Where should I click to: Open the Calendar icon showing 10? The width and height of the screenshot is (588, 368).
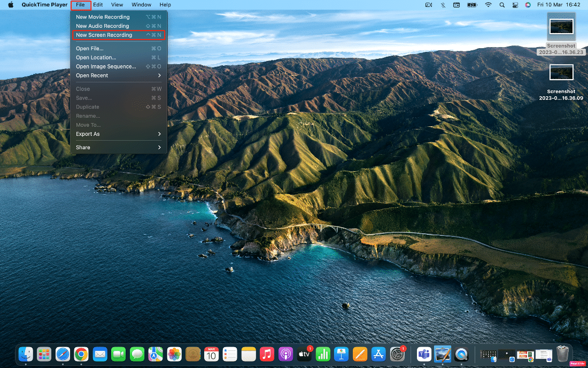click(x=212, y=354)
